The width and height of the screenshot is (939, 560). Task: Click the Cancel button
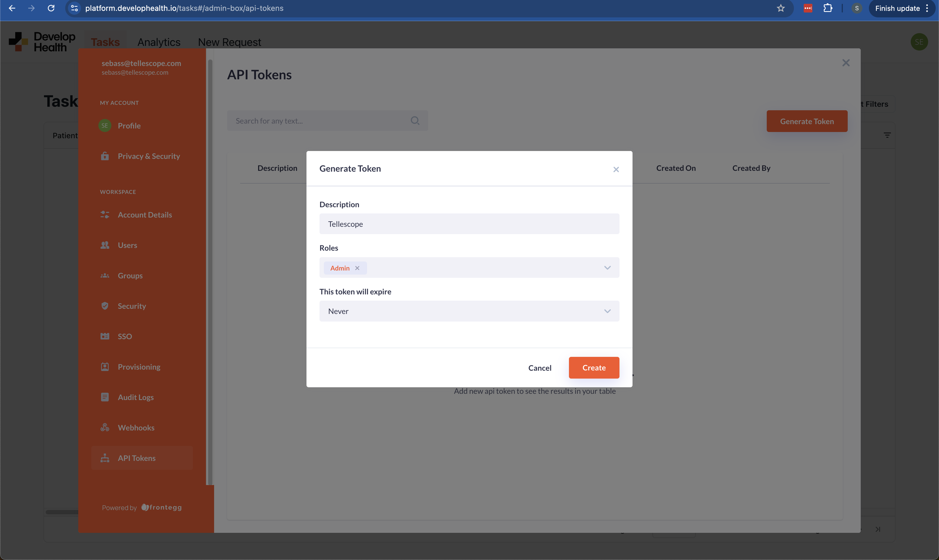point(540,368)
